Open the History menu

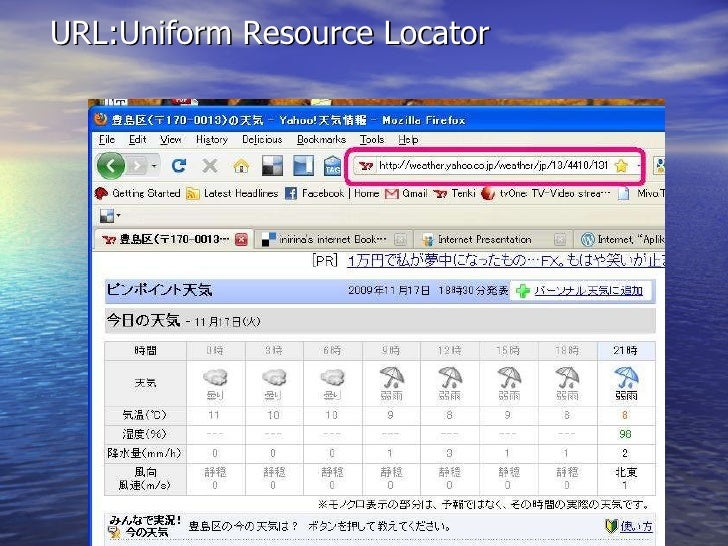click(x=212, y=140)
